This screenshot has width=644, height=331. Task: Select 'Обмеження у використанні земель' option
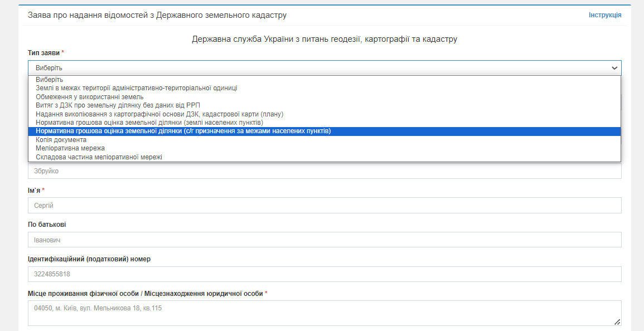click(90, 97)
